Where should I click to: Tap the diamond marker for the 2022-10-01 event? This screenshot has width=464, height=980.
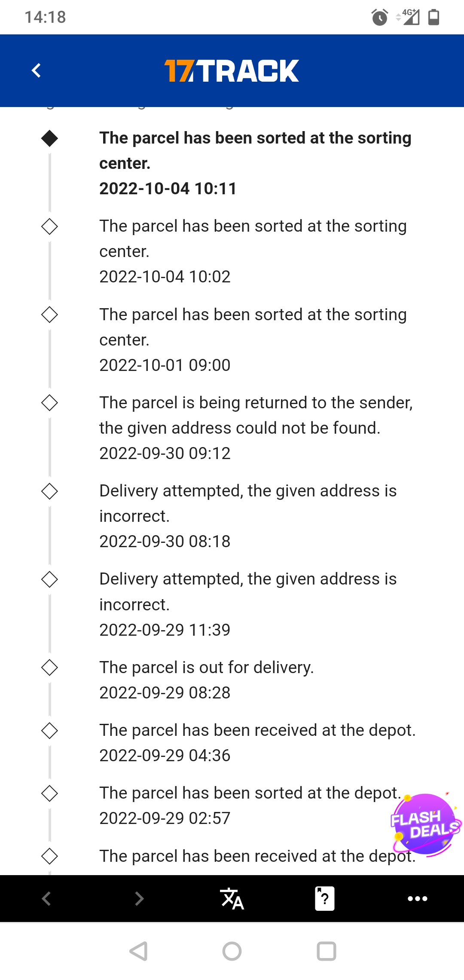pyautogui.click(x=50, y=315)
